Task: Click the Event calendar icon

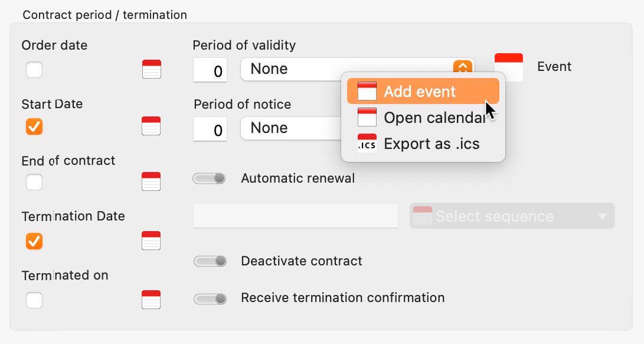Action: (508, 67)
